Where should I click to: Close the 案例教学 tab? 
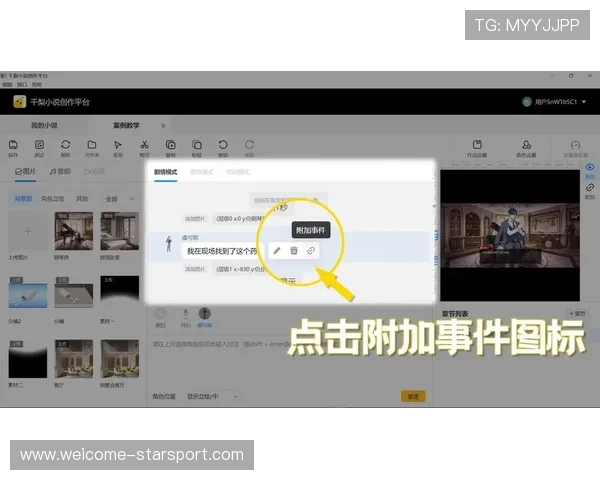coord(163,126)
